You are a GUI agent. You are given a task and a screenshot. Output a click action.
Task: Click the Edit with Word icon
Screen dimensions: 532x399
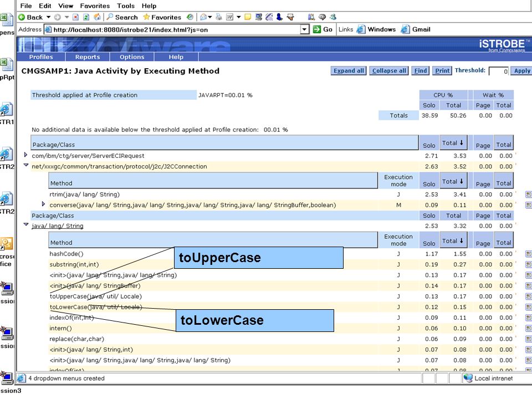tap(229, 17)
